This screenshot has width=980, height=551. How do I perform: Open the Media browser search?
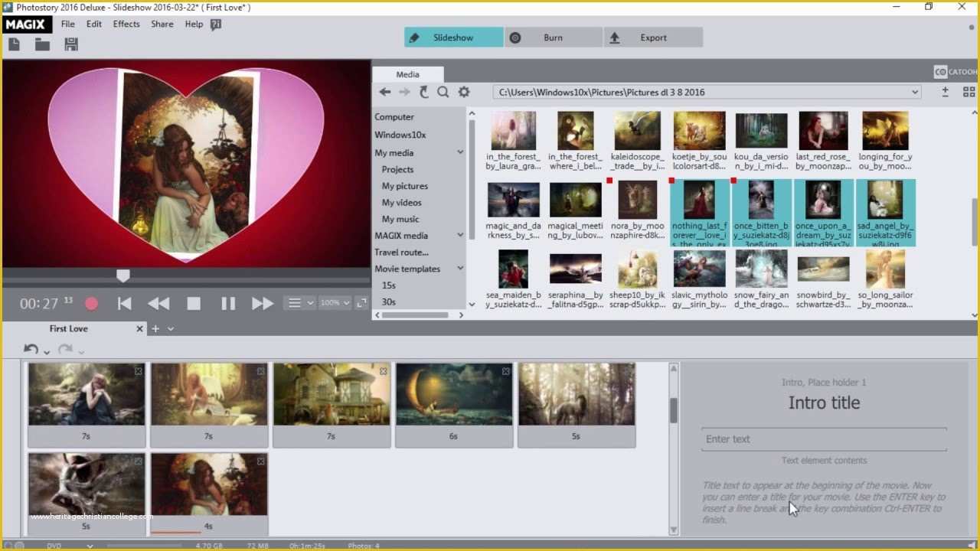pyautogui.click(x=443, y=92)
